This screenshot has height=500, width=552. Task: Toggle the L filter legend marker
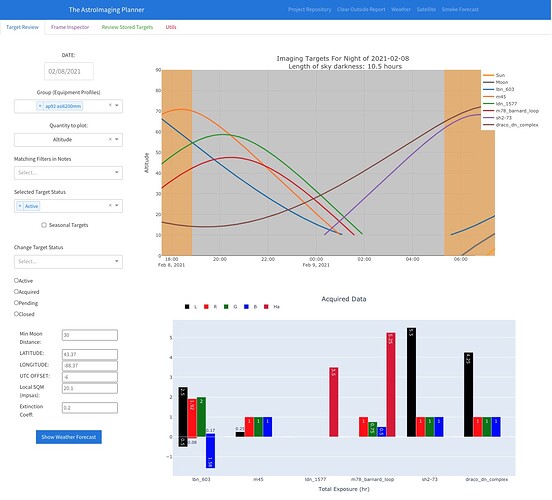click(187, 307)
